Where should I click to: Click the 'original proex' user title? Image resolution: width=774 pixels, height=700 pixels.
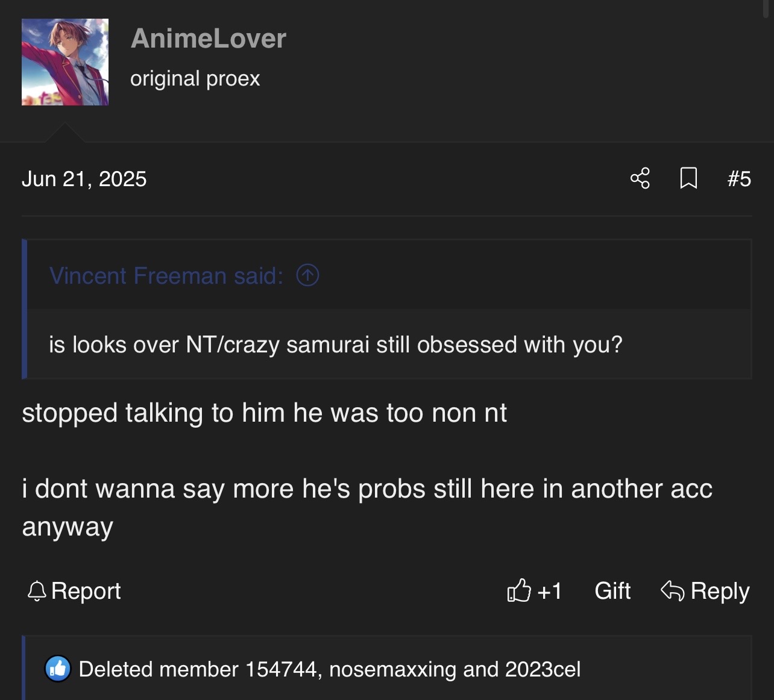pos(195,78)
